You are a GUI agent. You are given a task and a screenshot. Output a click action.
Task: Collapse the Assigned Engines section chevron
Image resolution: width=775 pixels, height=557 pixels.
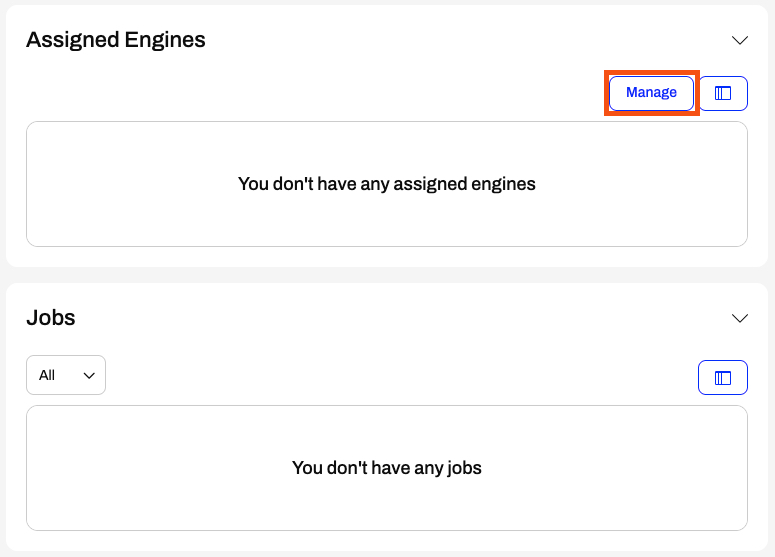point(739,40)
